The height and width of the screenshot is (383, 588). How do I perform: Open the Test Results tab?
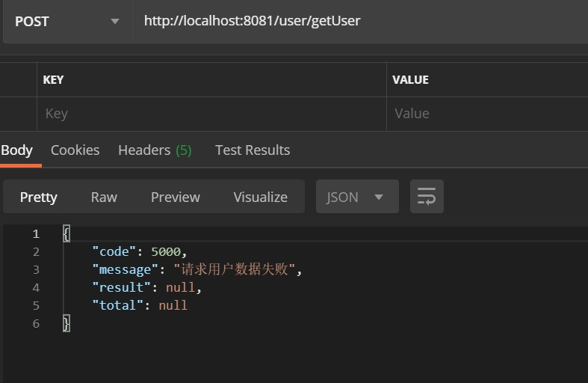pos(253,150)
